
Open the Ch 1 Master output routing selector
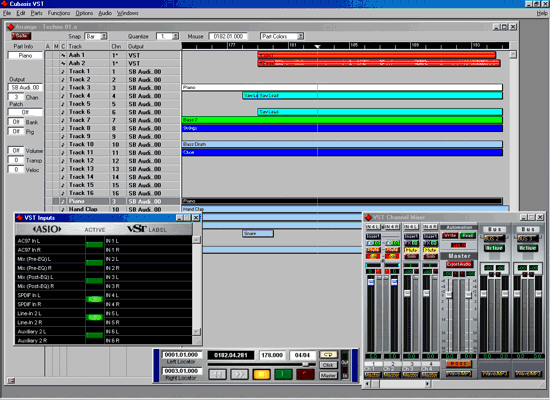(372, 375)
